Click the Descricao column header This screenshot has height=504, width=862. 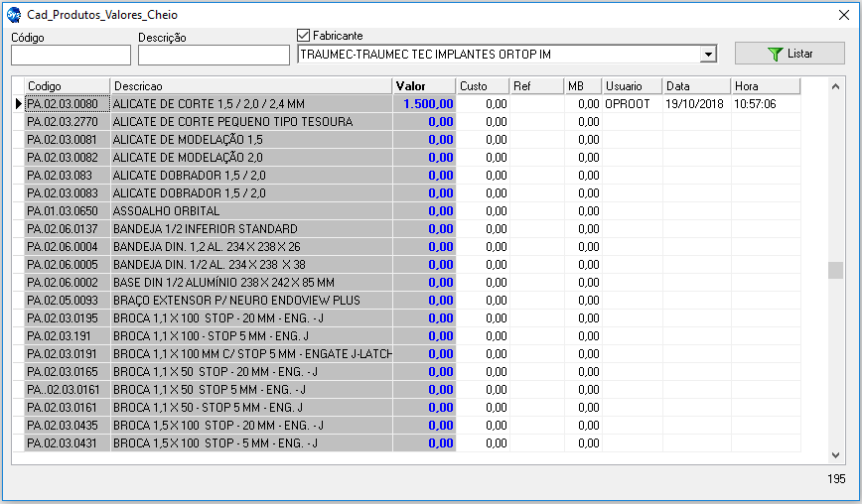pos(251,86)
